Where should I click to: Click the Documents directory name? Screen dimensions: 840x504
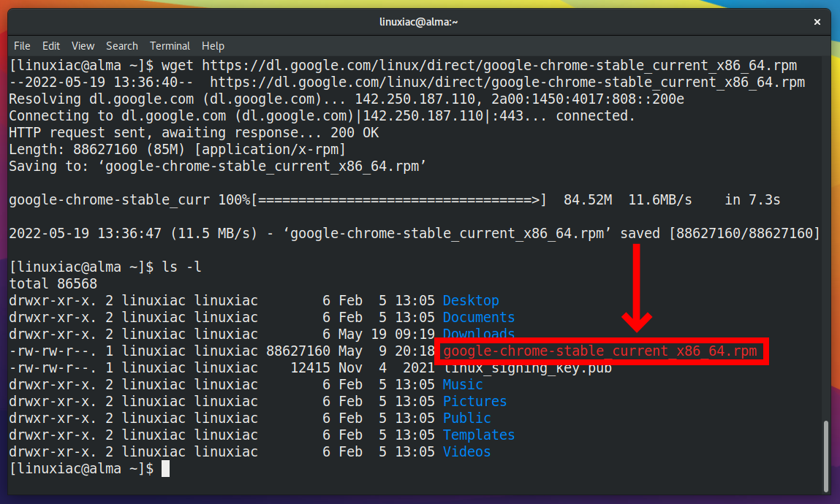click(x=479, y=317)
